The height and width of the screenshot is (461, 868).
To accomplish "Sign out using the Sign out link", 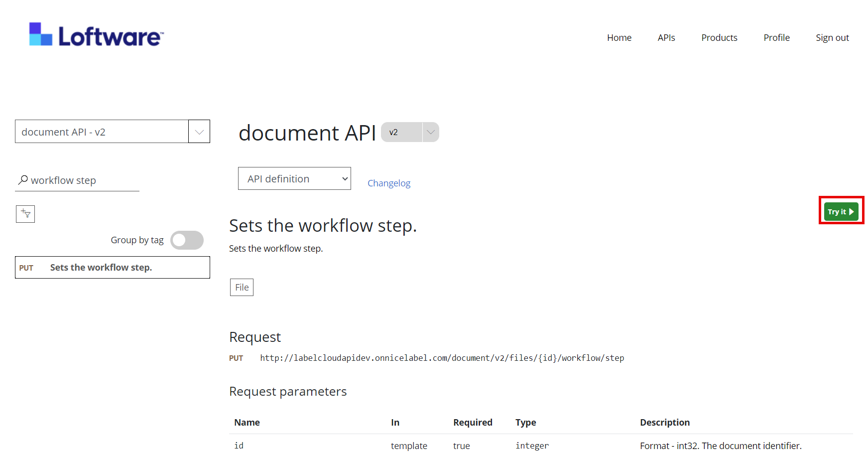I will tap(832, 37).
